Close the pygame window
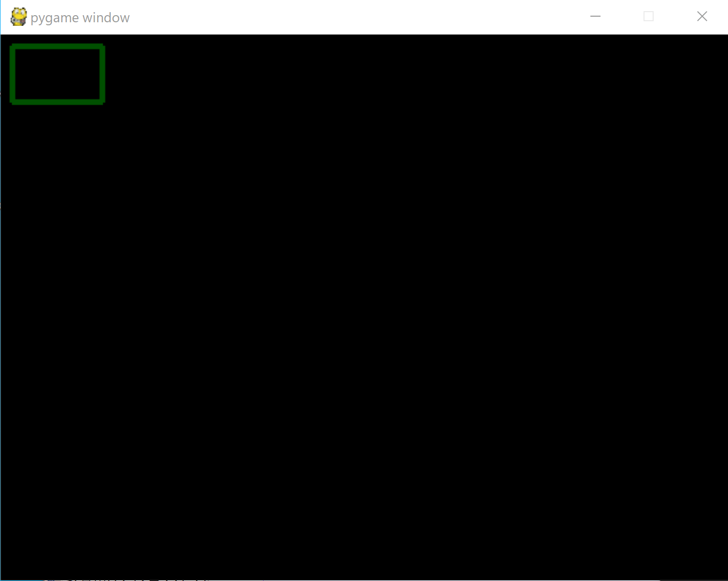This screenshot has width=728, height=581. point(702,17)
